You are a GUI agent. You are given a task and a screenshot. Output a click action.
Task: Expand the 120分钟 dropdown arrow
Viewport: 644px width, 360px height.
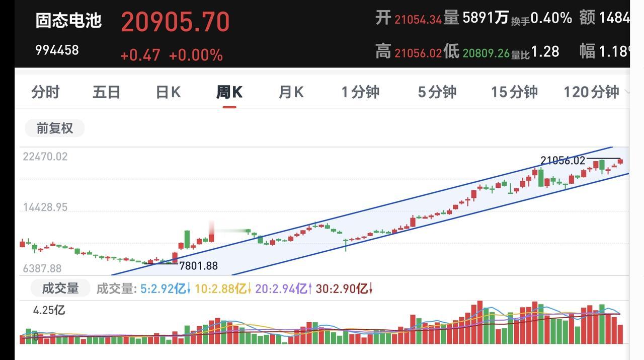626,92
